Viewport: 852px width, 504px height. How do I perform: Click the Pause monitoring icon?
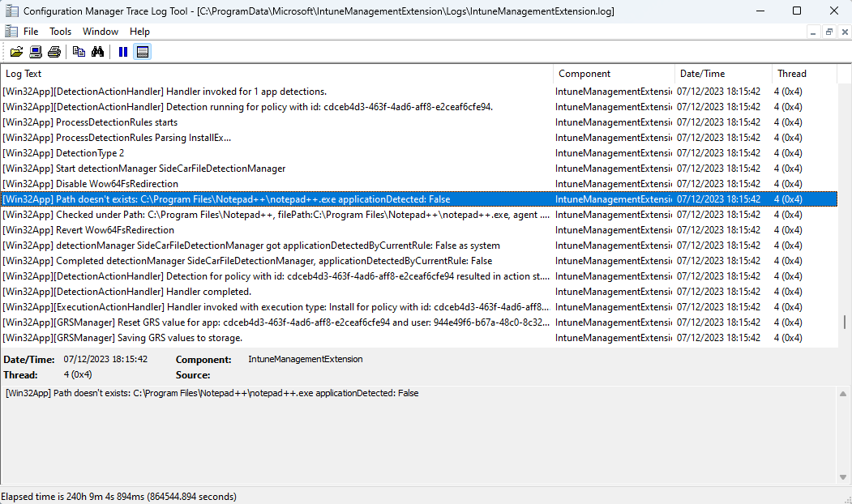pyautogui.click(x=122, y=51)
